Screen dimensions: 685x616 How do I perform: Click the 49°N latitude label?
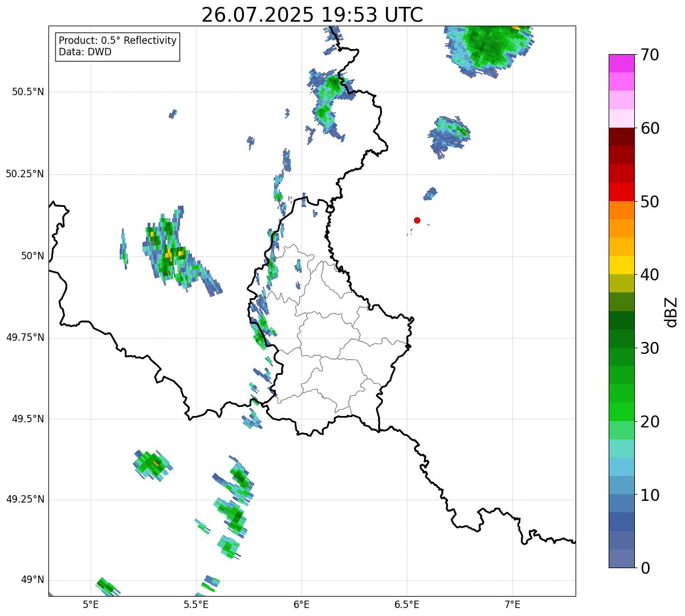[x=32, y=580]
